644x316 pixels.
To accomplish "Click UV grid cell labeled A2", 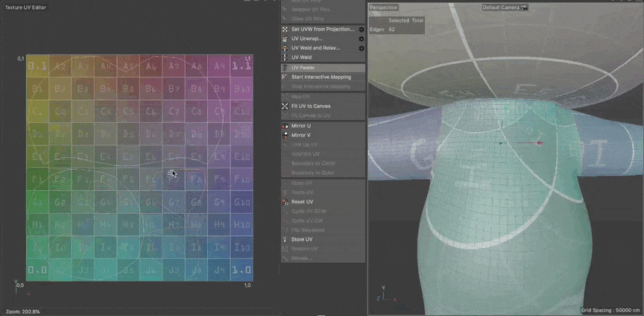I will tap(60, 66).
